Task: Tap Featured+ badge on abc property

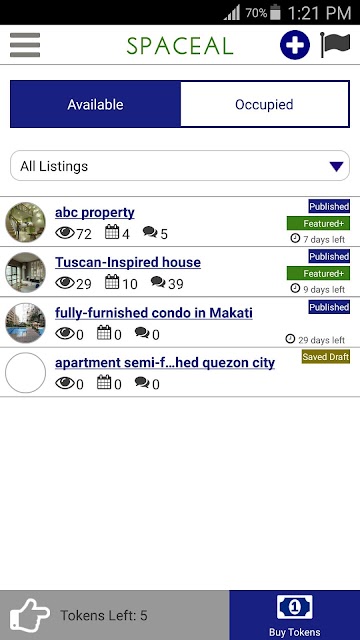Action: pos(318,223)
